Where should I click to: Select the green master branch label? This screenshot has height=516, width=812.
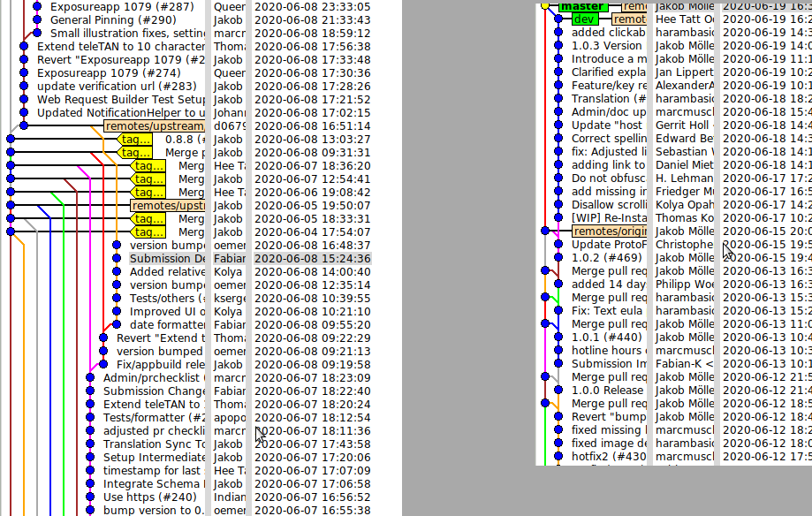tap(582, 6)
